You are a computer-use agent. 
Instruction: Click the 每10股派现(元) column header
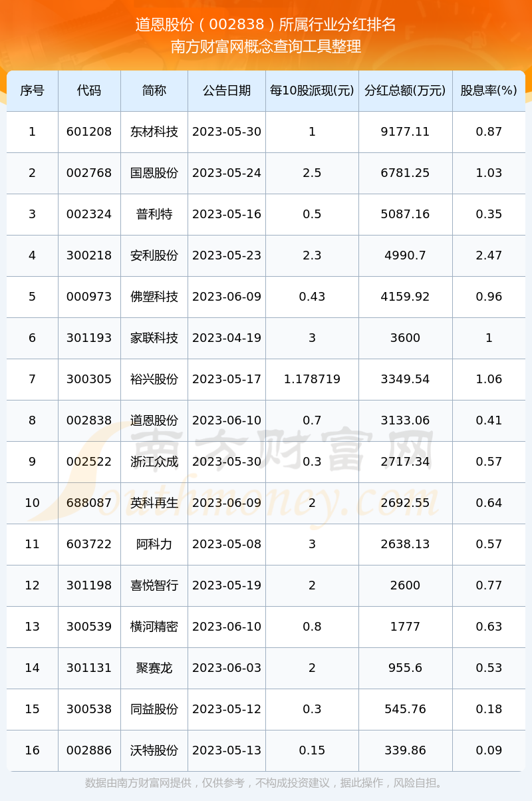click(x=312, y=90)
